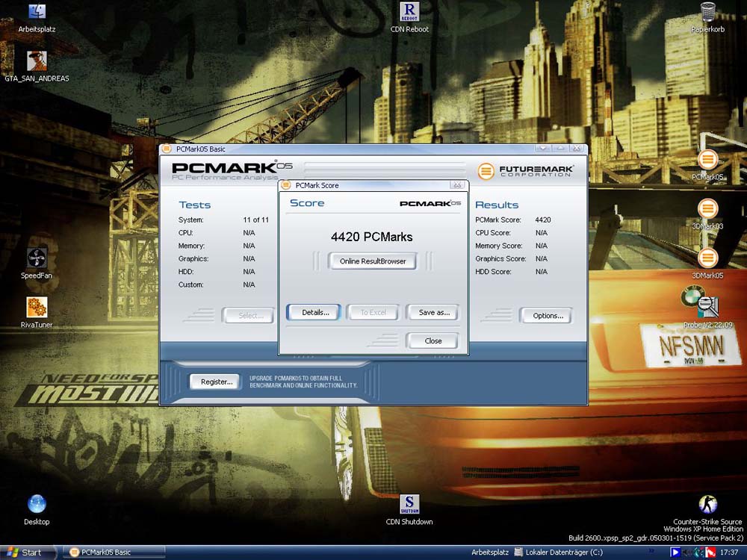This screenshot has height=560, width=747.
Task: Click the speaker volume tray icon
Action: click(687, 553)
